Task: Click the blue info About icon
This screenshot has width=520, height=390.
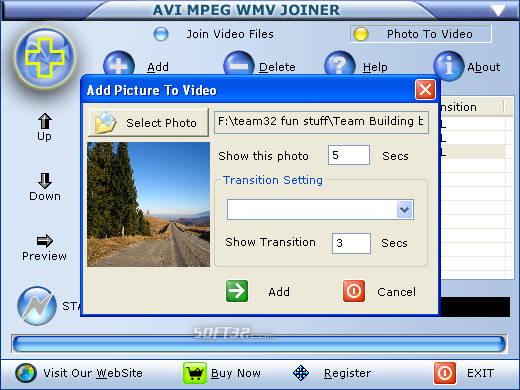Action: pos(448,66)
